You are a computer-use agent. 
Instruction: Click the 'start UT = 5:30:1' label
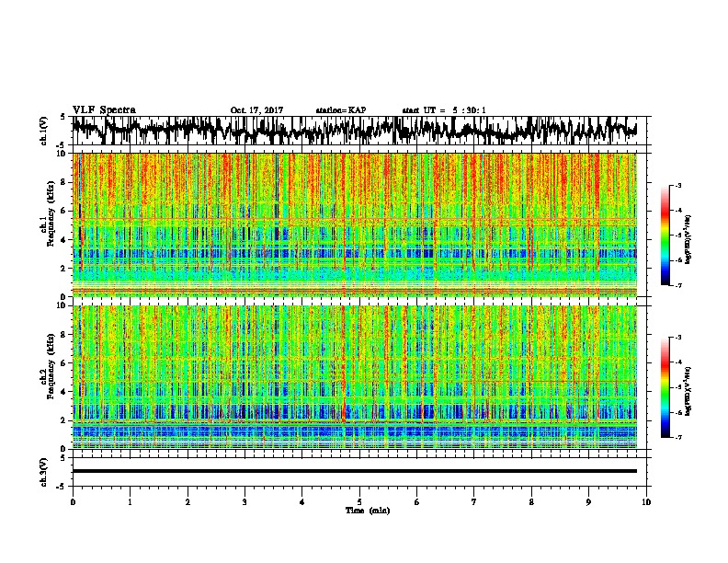444,110
